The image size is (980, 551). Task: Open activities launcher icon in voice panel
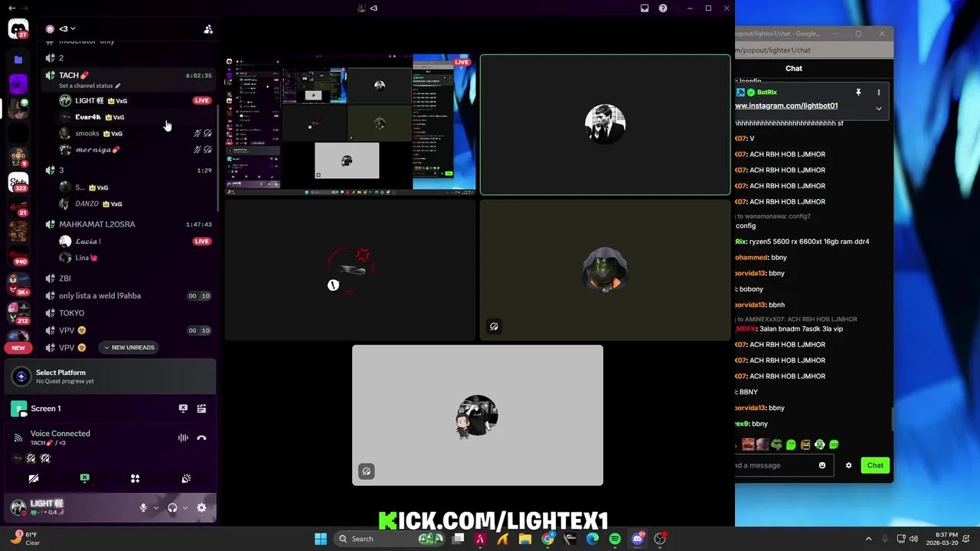point(135,478)
